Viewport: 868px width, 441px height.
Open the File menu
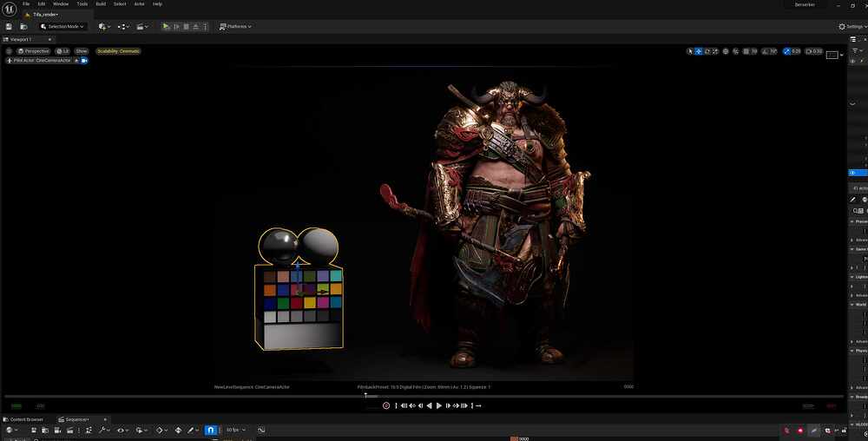point(26,3)
